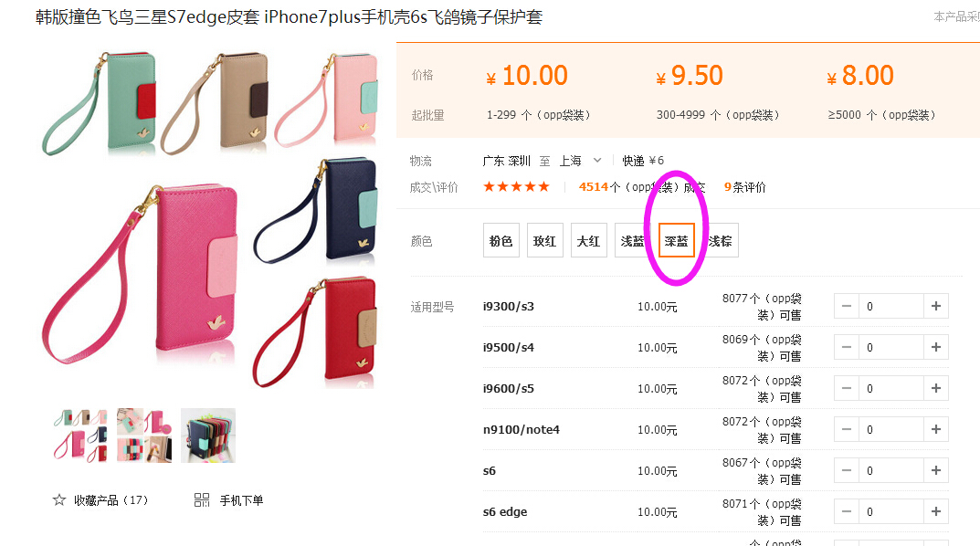The width and height of the screenshot is (980, 546).
Task: View first thumbnail of all case colors
Action: point(80,436)
